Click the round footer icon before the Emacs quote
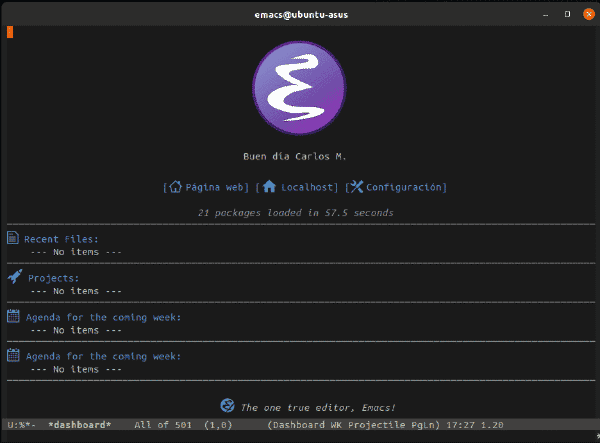 click(227, 406)
